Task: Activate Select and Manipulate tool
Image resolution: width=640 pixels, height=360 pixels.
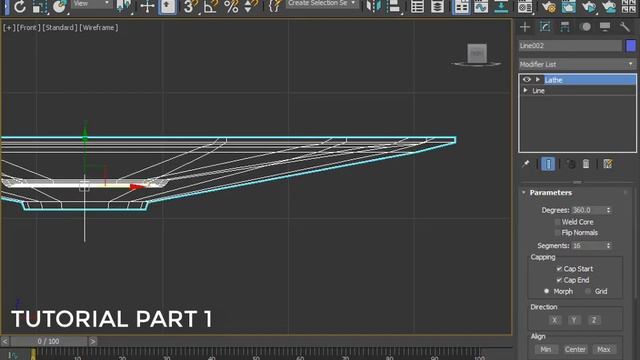Action: pyautogui.click(x=147, y=7)
